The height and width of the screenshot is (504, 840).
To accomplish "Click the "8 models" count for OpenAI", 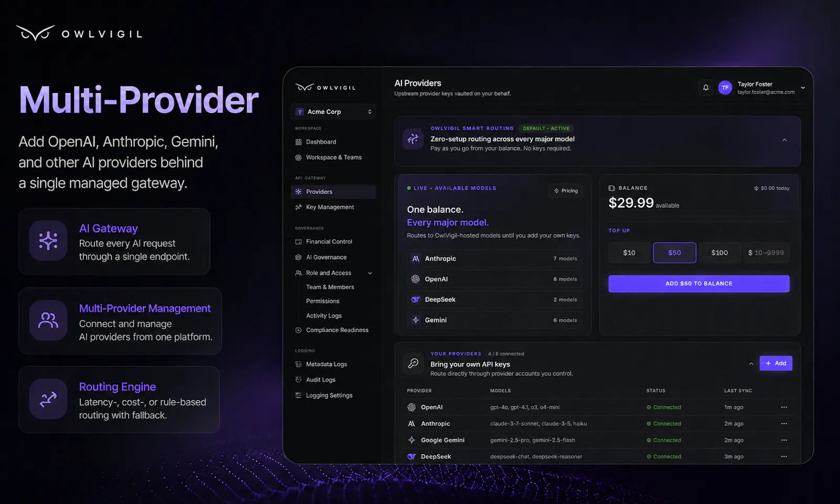I will [565, 279].
